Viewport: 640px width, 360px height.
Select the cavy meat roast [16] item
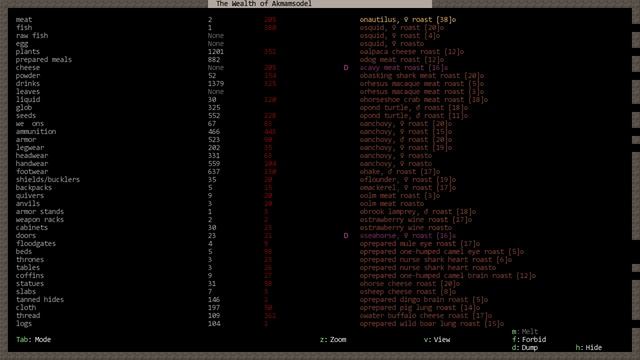pyautogui.click(x=404, y=67)
